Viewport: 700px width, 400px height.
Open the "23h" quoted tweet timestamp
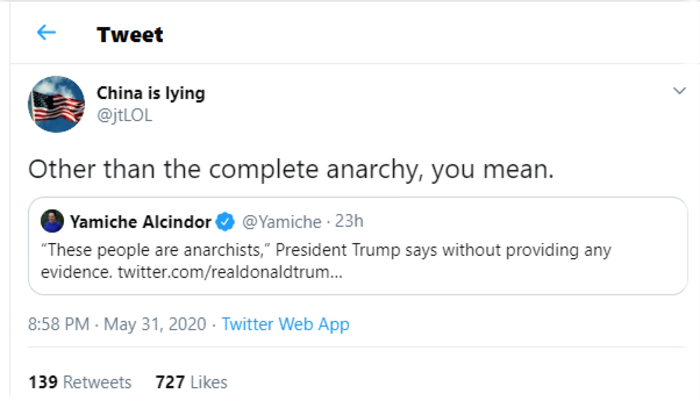[x=351, y=221]
